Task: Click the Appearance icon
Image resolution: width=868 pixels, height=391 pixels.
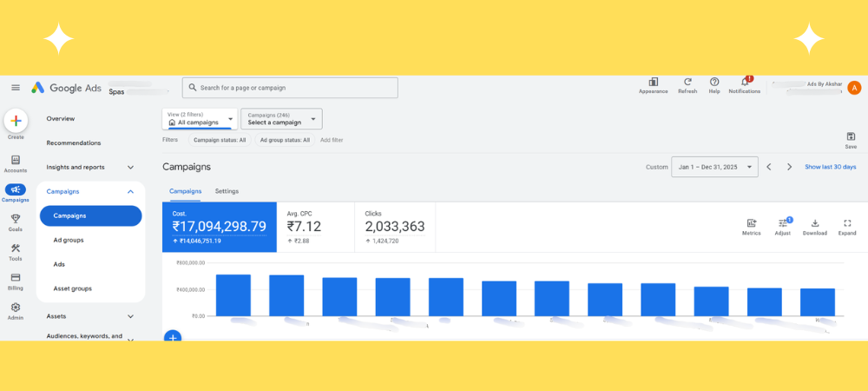Action: (x=654, y=82)
